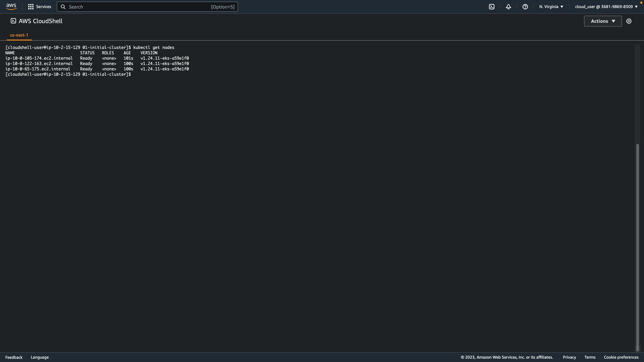Click the CloudShell terminal icon in top bar
This screenshot has height=362, width=644.
492,7
